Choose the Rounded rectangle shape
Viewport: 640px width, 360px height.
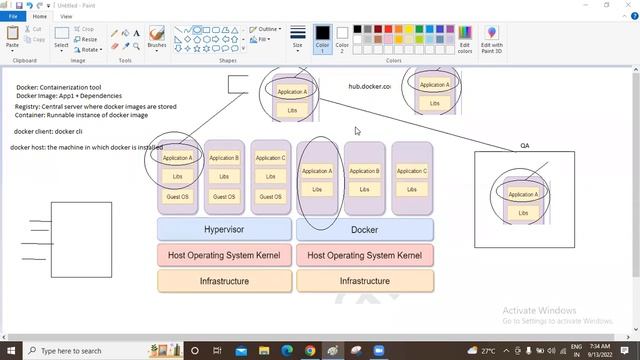216,30
